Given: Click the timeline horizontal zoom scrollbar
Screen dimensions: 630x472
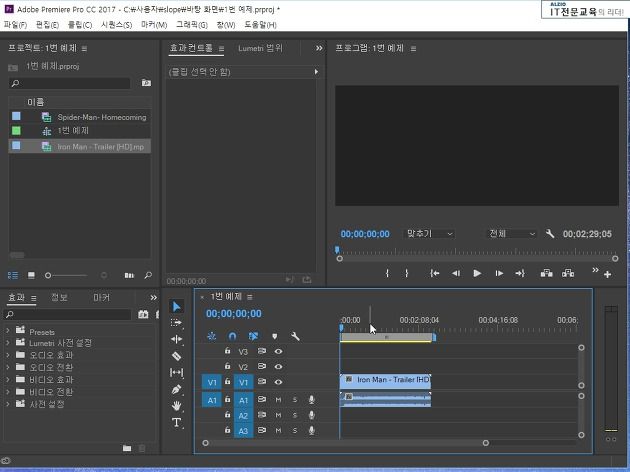Looking at the screenshot, I should [346, 443].
